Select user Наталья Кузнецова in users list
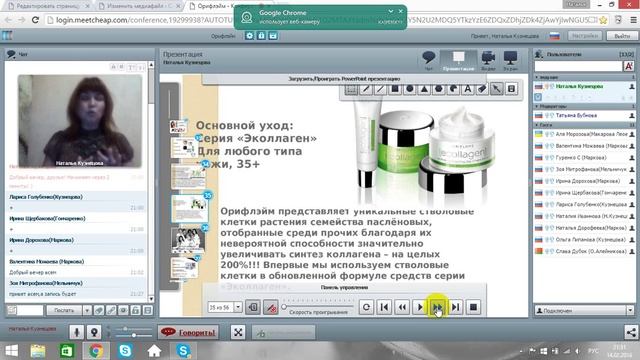The image size is (640, 360). coord(579,87)
